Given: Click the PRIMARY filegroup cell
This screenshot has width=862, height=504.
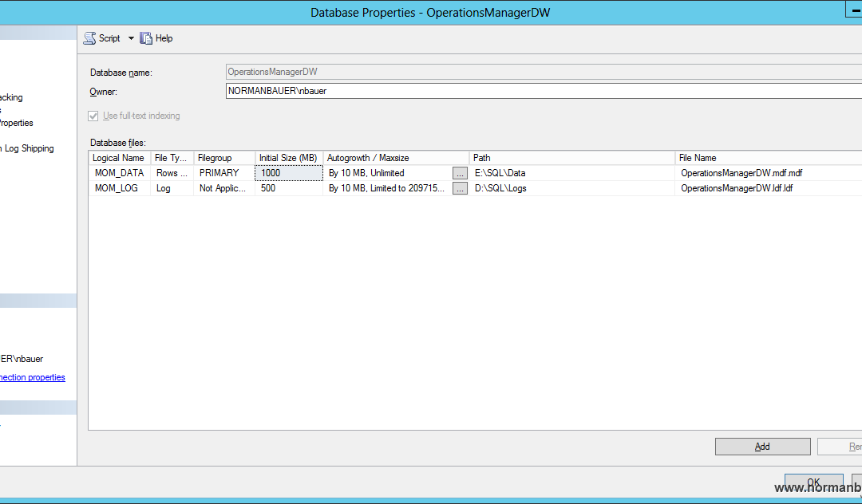Looking at the screenshot, I should [x=224, y=173].
